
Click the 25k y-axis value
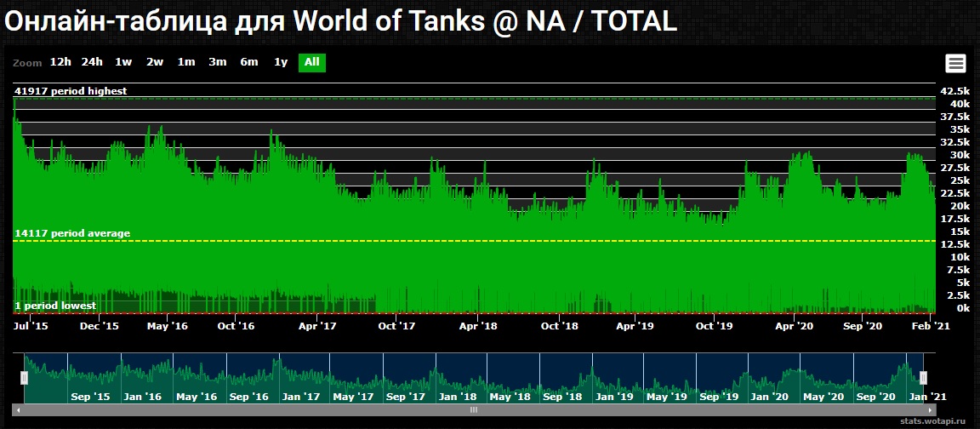[x=960, y=180]
